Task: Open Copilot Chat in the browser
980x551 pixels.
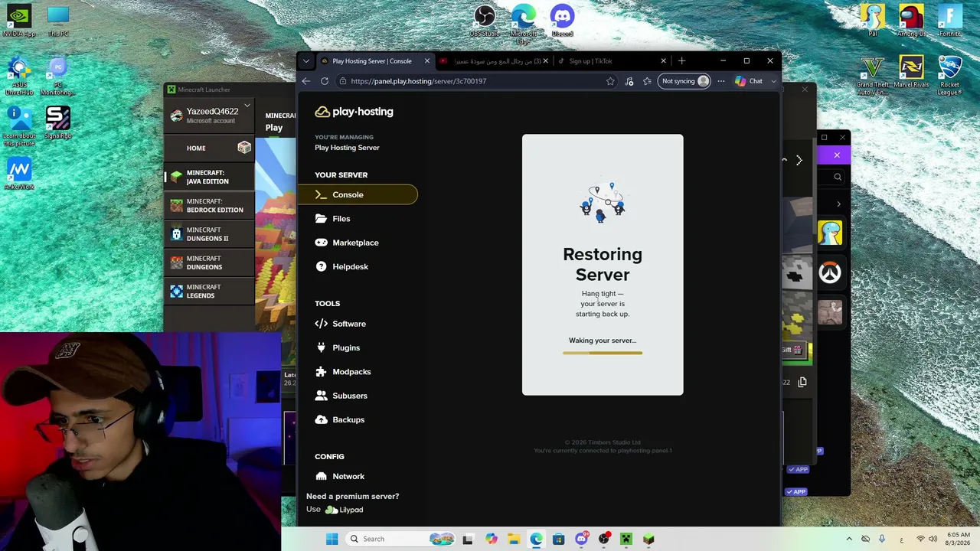Action: pyautogui.click(x=749, y=81)
